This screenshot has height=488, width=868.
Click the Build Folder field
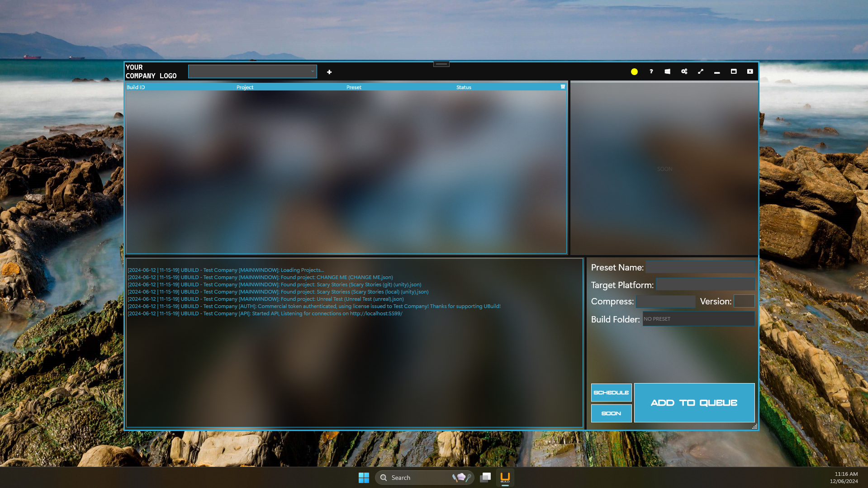(x=698, y=319)
